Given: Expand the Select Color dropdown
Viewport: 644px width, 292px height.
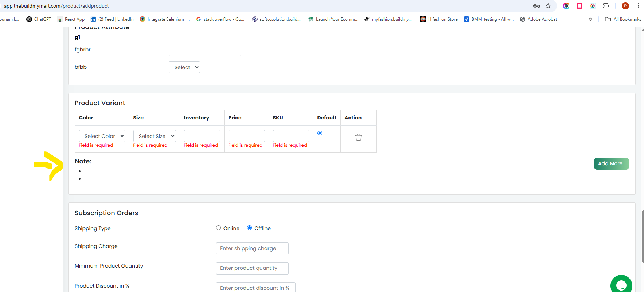Looking at the screenshot, I should click(x=102, y=136).
